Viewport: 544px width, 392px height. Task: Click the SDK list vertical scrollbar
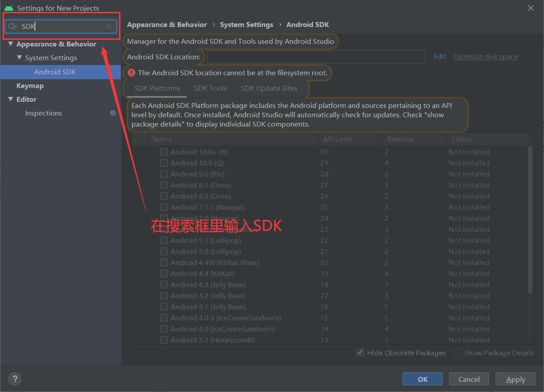(530, 219)
